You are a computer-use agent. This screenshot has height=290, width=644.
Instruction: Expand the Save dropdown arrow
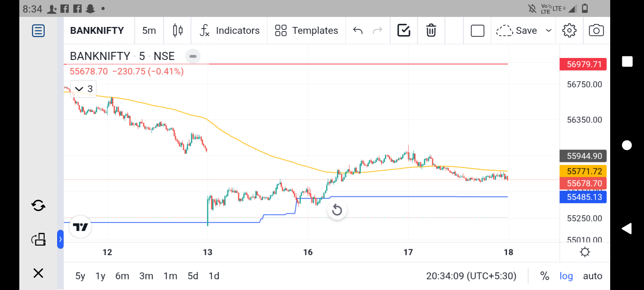pos(549,31)
